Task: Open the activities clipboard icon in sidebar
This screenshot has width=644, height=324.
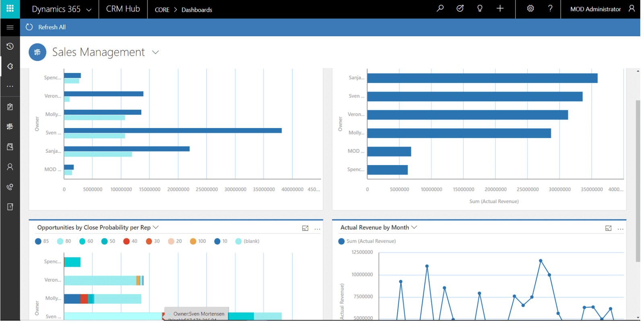Action: [x=10, y=107]
